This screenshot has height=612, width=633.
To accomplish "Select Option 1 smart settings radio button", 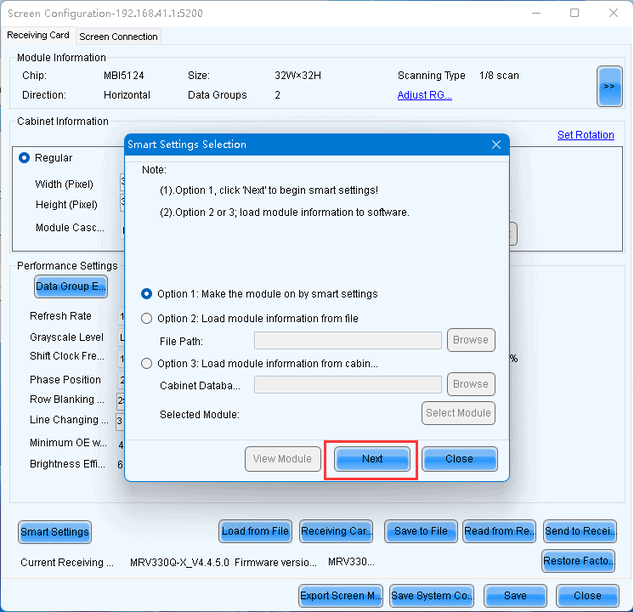I will 147,294.
